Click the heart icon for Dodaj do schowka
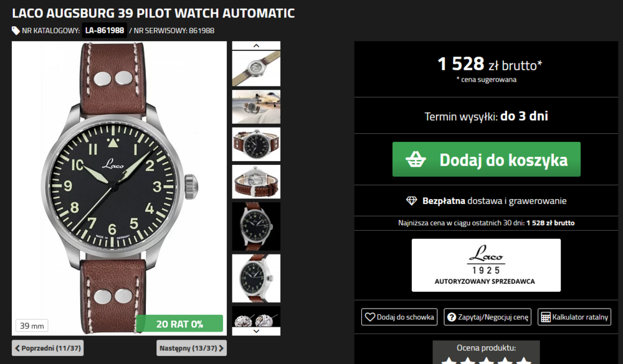 coord(369,317)
